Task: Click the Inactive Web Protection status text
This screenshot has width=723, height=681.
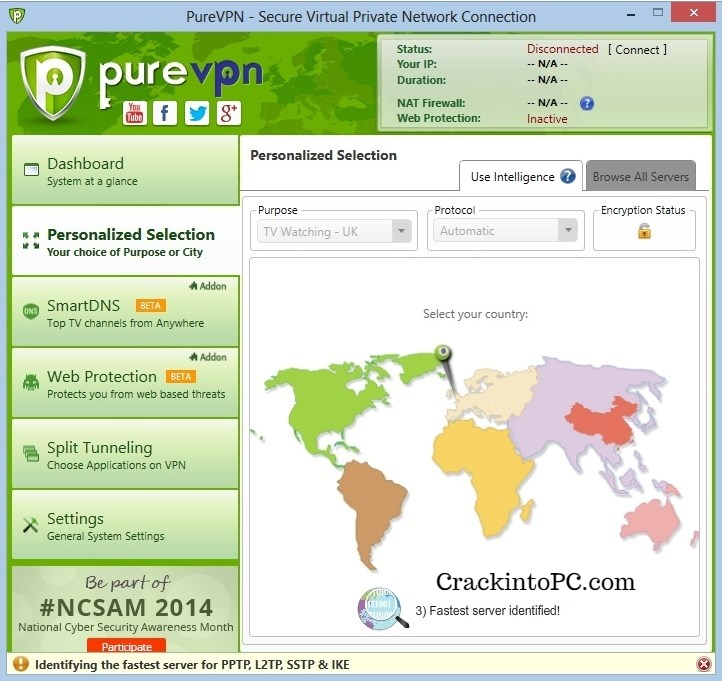Action: 547,119
